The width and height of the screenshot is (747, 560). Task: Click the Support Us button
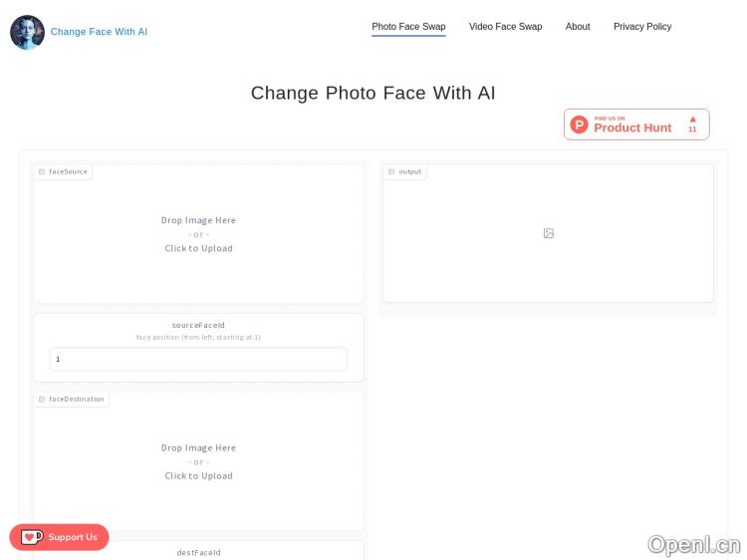[59, 537]
